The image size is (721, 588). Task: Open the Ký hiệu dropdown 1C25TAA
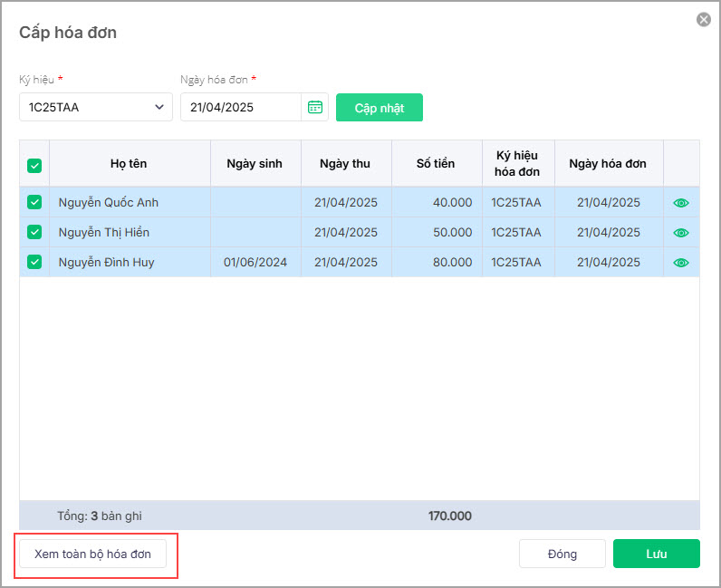coord(96,107)
